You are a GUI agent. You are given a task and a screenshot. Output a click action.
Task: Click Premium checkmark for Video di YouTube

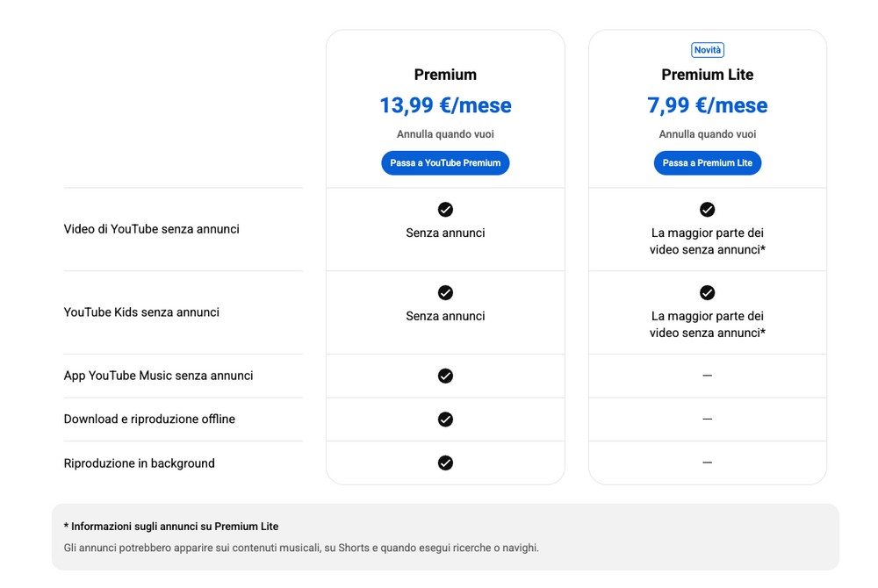tap(445, 210)
